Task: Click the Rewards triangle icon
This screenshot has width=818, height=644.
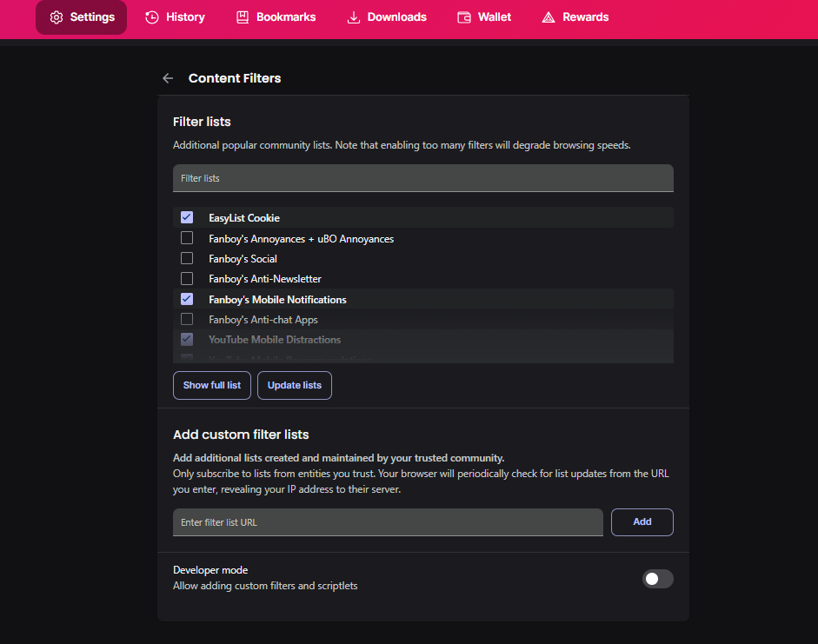Action: (x=549, y=17)
